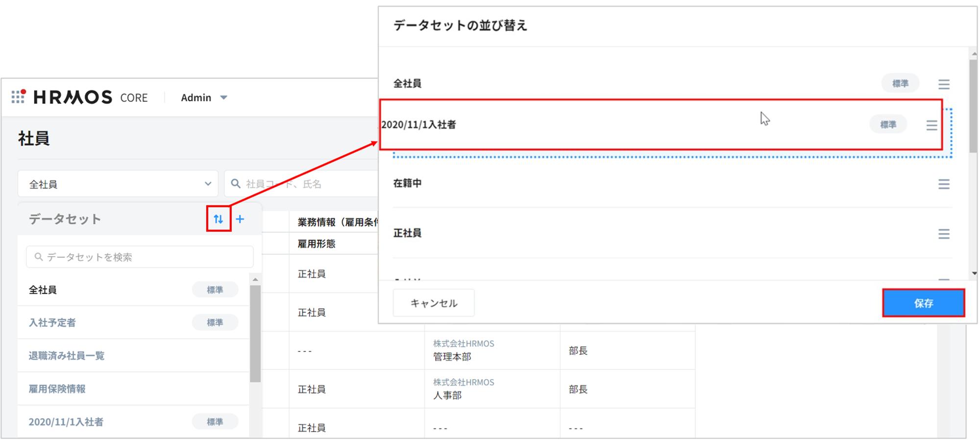
Task: Choose 雇用保険情報 dataset
Action: click(x=57, y=389)
